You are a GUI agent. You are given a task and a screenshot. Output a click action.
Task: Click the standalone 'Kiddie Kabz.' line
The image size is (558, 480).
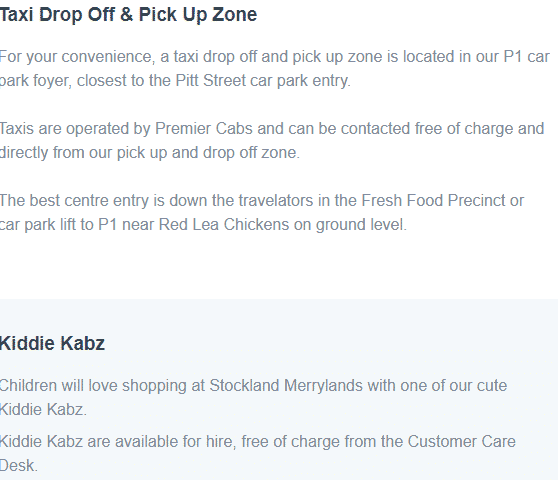43,410
